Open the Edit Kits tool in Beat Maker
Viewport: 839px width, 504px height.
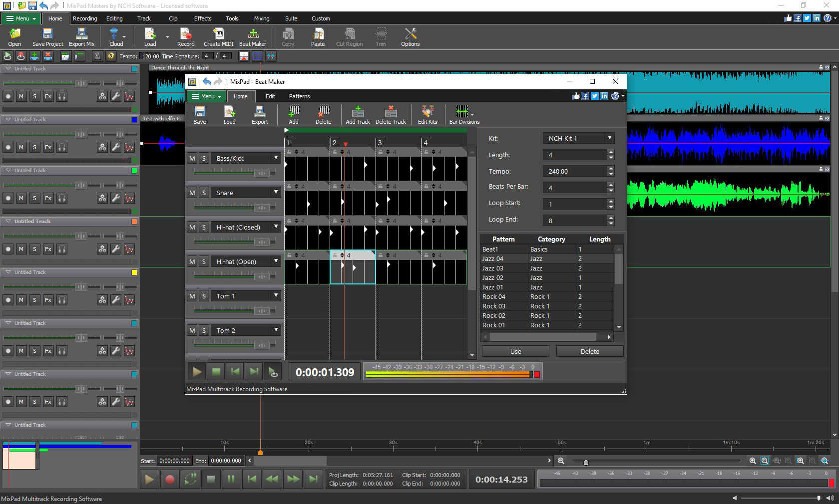(x=427, y=115)
